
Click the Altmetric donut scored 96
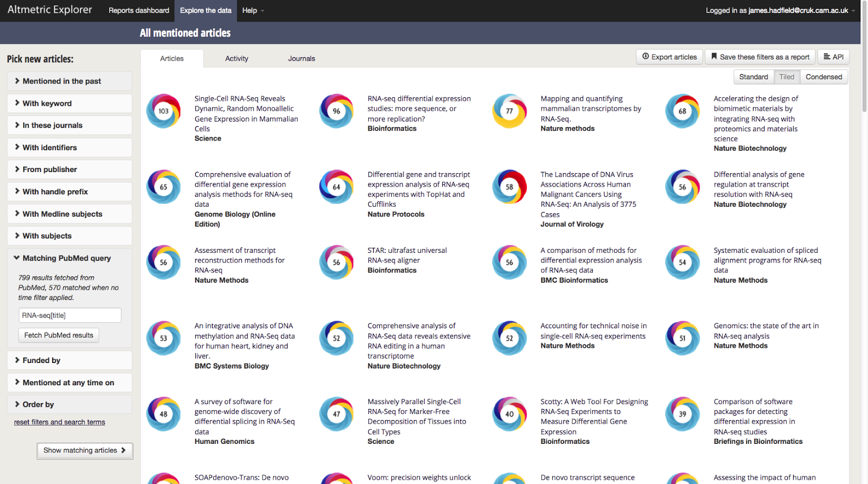point(336,111)
